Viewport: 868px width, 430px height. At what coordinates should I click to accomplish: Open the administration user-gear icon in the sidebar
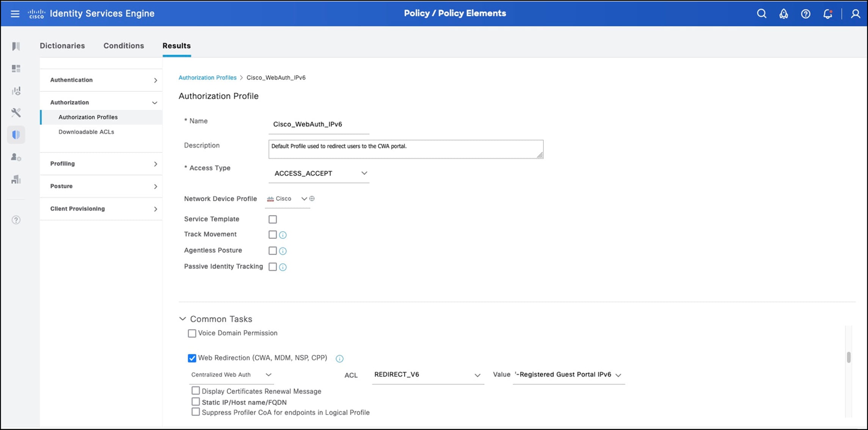coord(16,157)
